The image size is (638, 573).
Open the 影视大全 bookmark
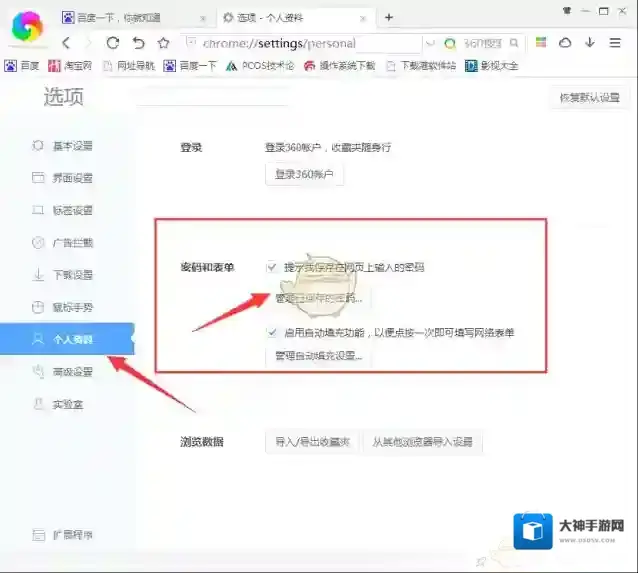pos(492,66)
